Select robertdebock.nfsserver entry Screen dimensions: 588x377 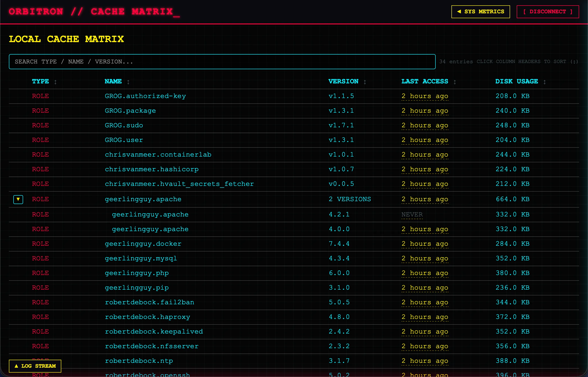[151, 346]
